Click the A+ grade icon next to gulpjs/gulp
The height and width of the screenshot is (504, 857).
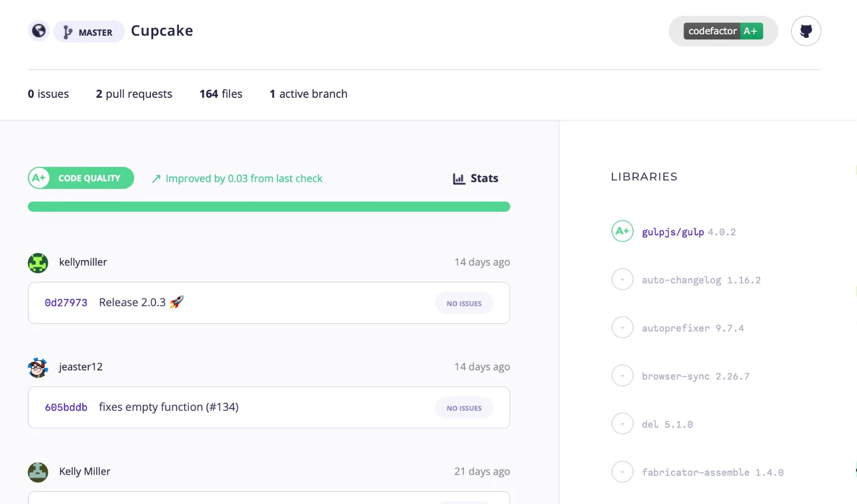(622, 231)
